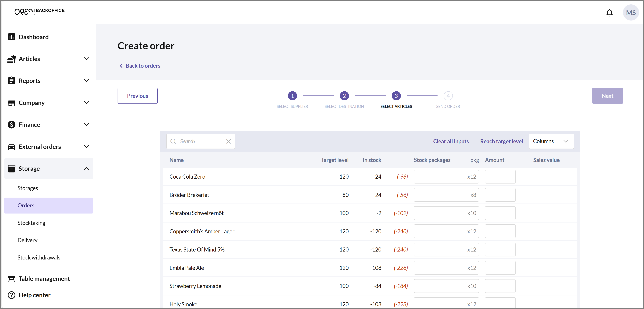644x309 pixels.
Task: Click Coca Cola Zero stock packages field
Action: (x=446, y=177)
